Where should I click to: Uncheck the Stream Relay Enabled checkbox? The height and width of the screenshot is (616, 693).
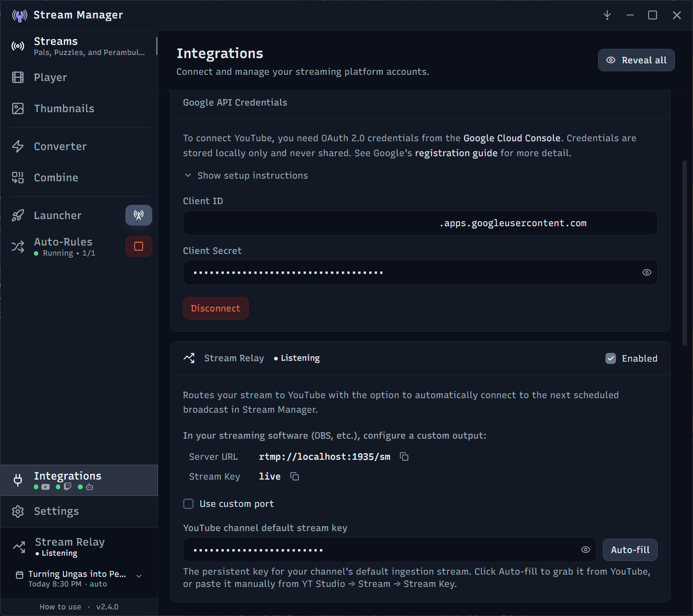point(611,359)
